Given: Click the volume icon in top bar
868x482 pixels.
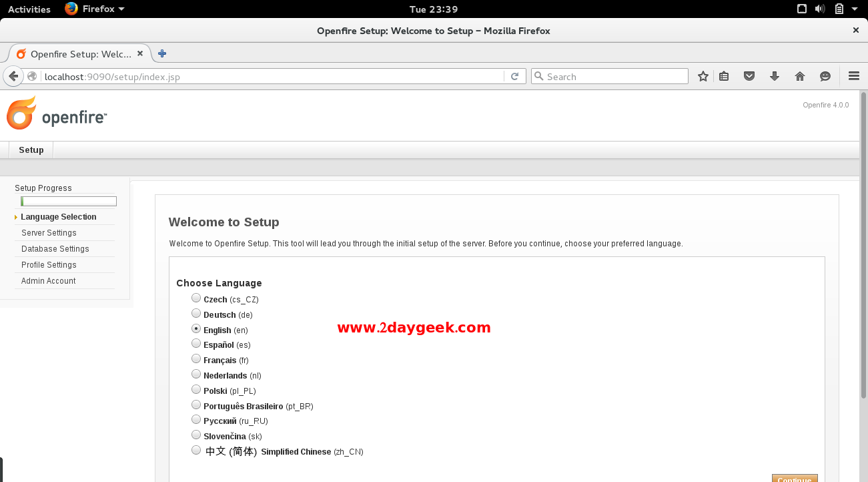Looking at the screenshot, I should [x=820, y=9].
